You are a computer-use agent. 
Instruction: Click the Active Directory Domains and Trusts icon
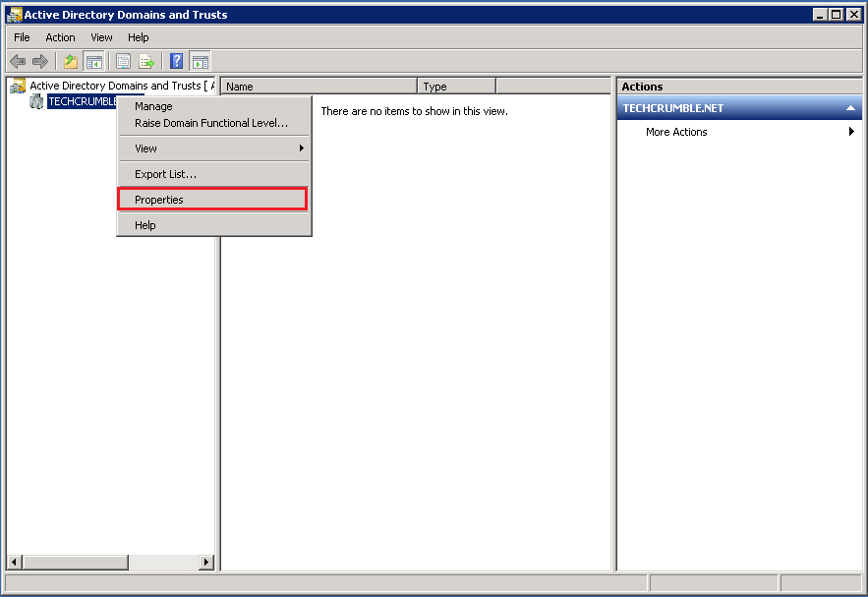pyautogui.click(x=16, y=86)
